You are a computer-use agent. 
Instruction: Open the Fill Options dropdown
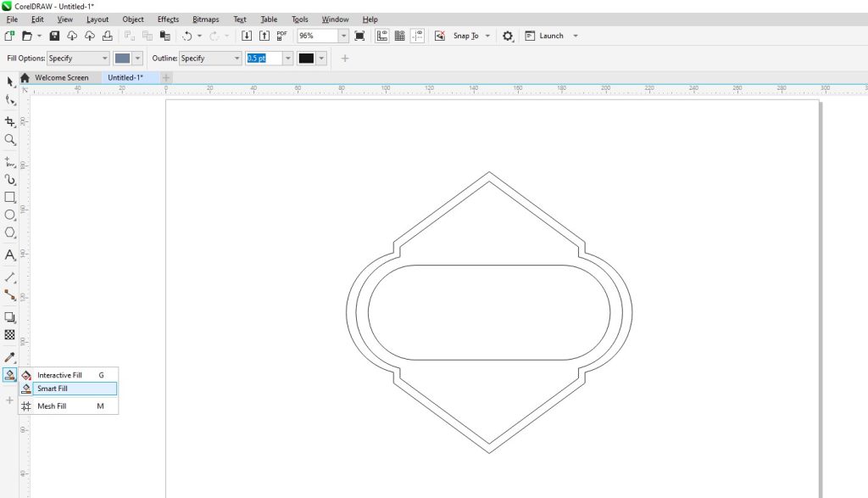point(78,59)
